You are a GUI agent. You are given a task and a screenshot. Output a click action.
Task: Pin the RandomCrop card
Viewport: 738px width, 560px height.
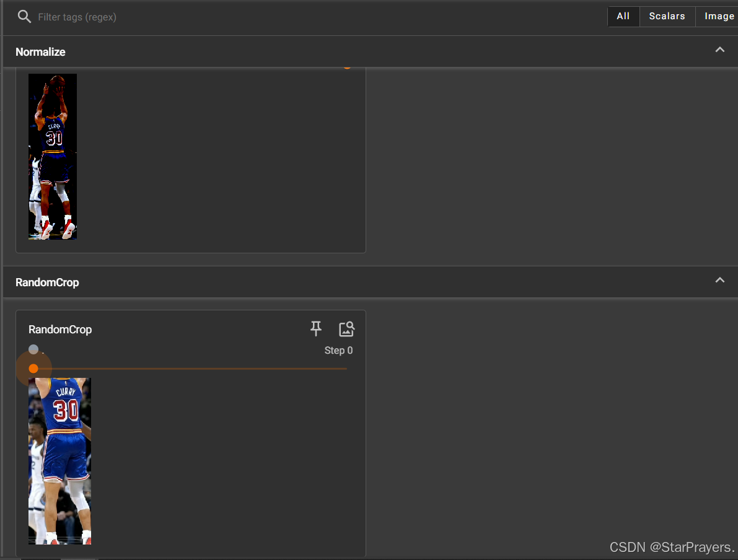click(316, 328)
